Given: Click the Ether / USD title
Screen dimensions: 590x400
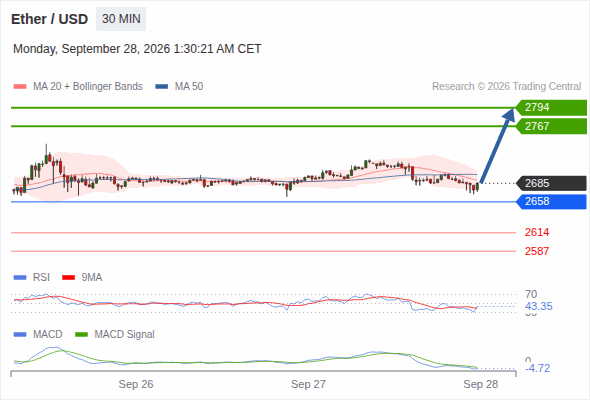Looking at the screenshot, I should pos(49,19).
